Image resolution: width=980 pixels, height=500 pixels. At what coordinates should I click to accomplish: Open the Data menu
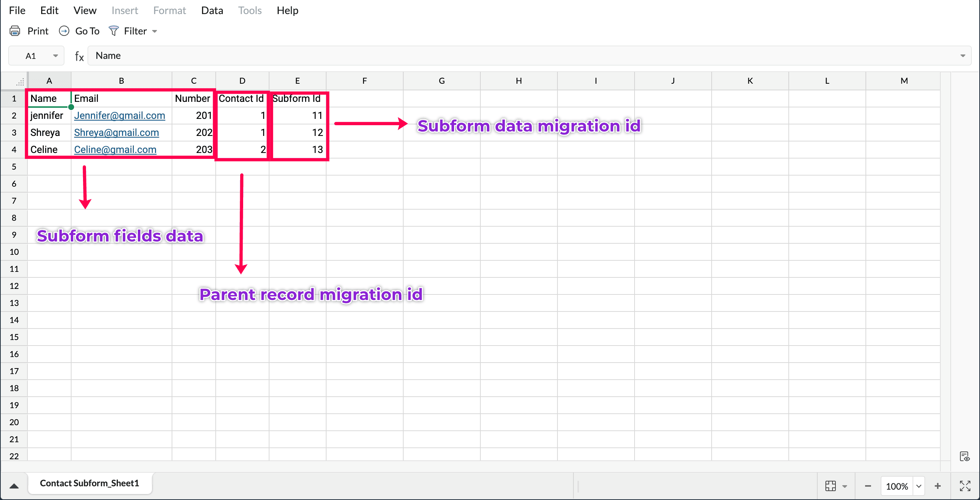click(212, 10)
